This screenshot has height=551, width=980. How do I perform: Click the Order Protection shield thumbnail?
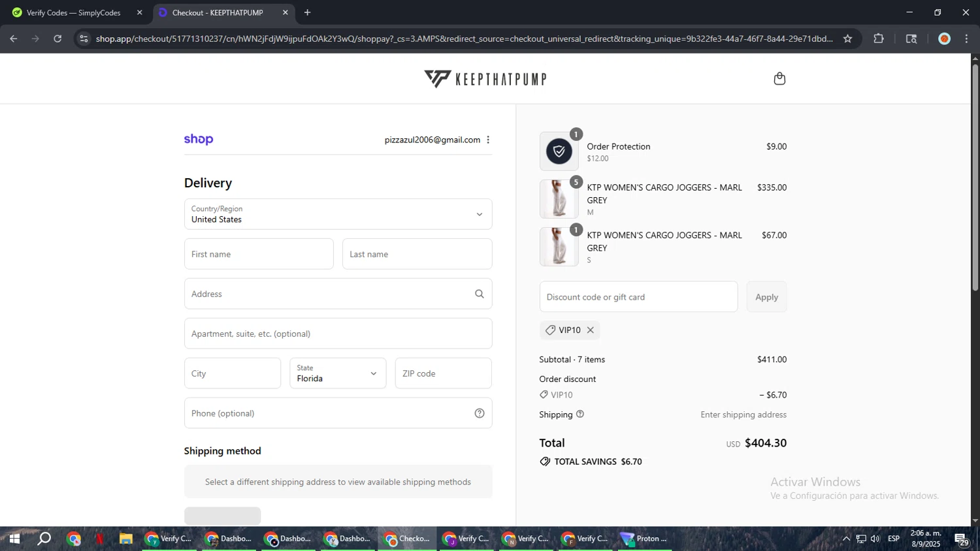pyautogui.click(x=559, y=151)
